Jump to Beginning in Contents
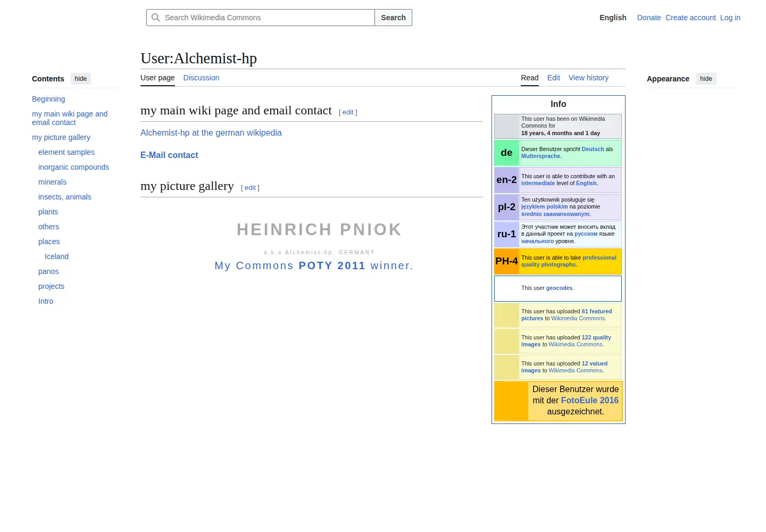The height and width of the screenshot is (532, 766). tap(48, 99)
